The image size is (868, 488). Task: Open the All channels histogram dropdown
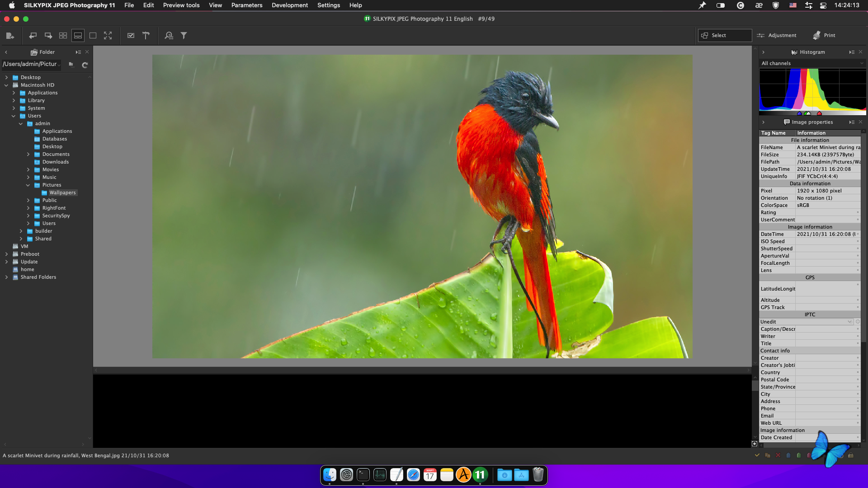(812, 63)
